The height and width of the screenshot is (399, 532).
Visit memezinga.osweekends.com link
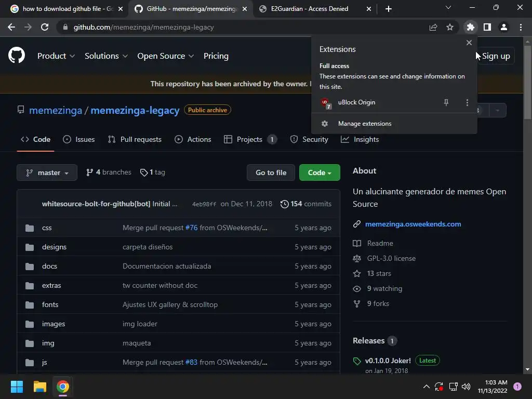tap(413, 224)
